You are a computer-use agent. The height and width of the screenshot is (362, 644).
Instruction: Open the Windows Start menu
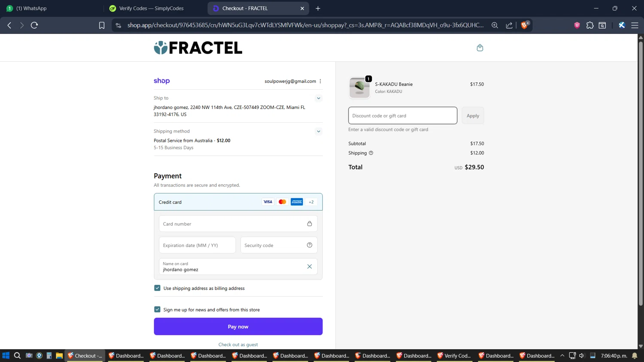(6, 356)
